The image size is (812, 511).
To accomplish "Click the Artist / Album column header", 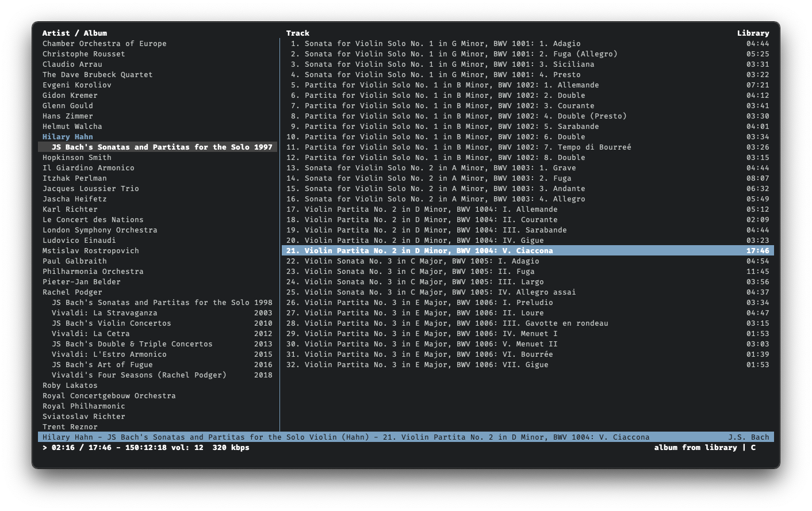I will click(74, 33).
